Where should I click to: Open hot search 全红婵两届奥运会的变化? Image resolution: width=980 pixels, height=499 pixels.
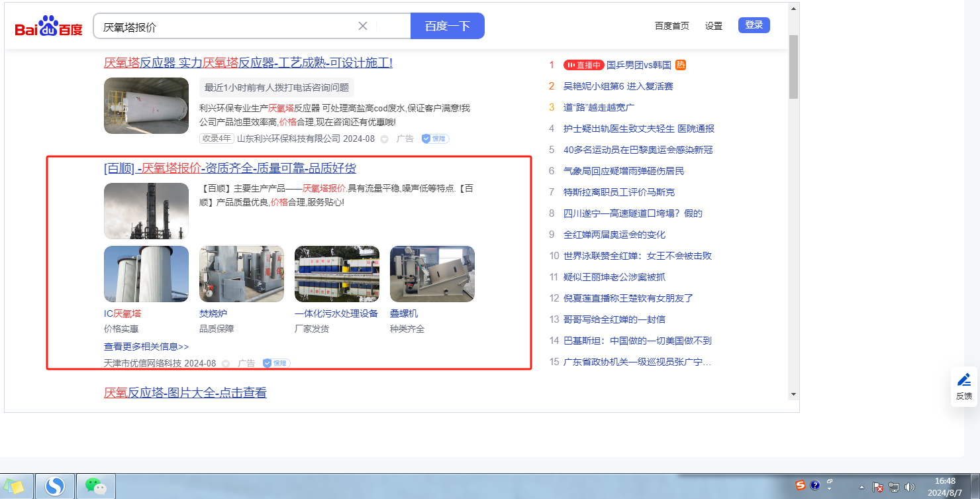tap(614, 235)
